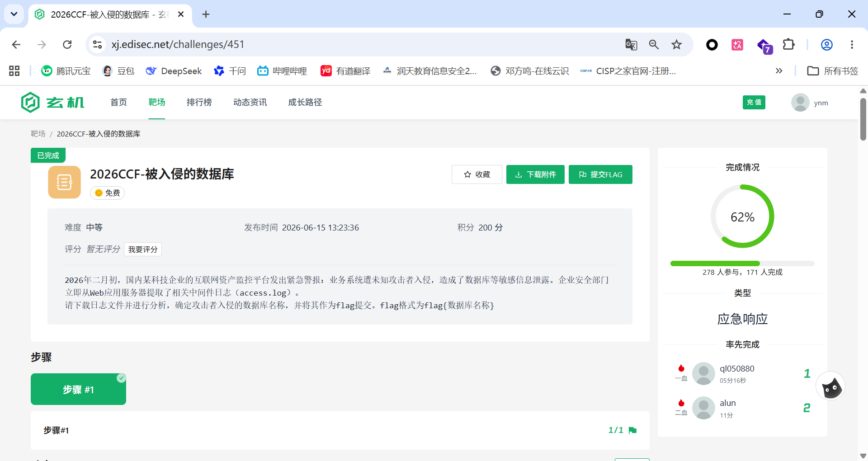Click the 玄机 site logo
Screen dimensions: 868x461
(52, 102)
